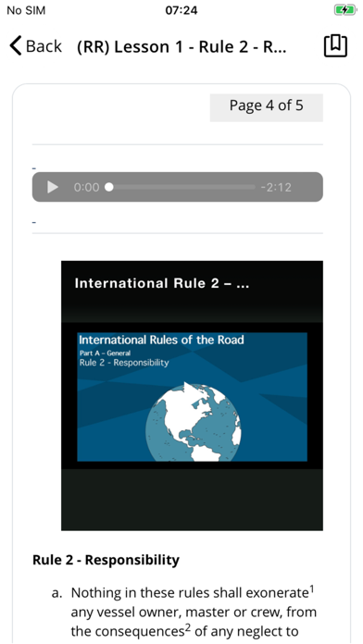Screen dimensions: 363x644
Task: Tap the Back label in header
Action: tap(44, 46)
